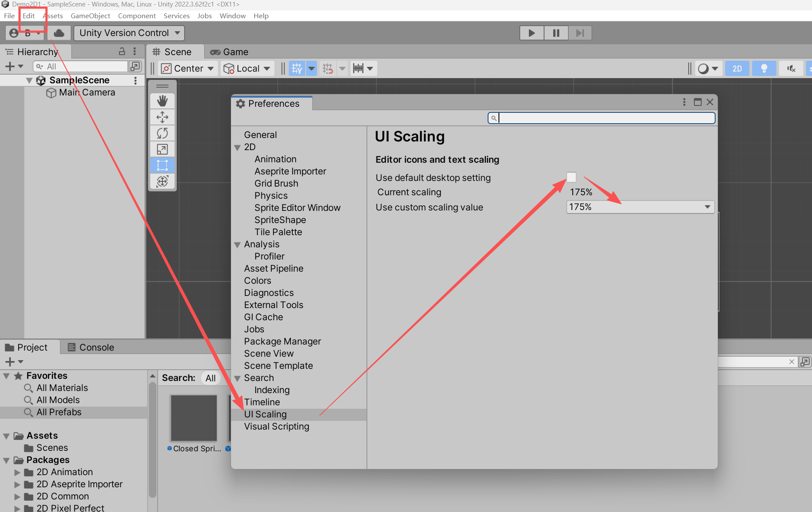Maximize the Preferences window
Image resolution: width=812 pixels, height=512 pixels.
coord(698,102)
